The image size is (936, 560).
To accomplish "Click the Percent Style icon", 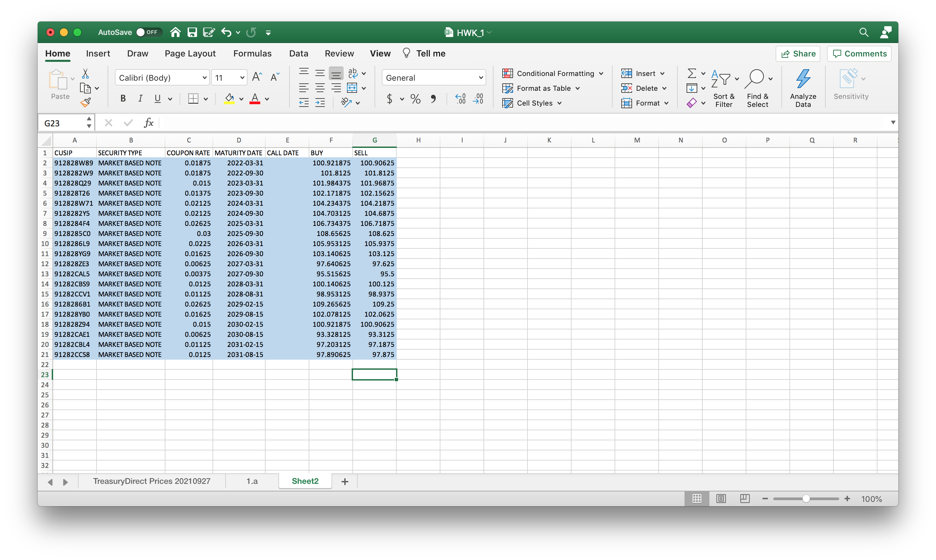I will [x=415, y=99].
